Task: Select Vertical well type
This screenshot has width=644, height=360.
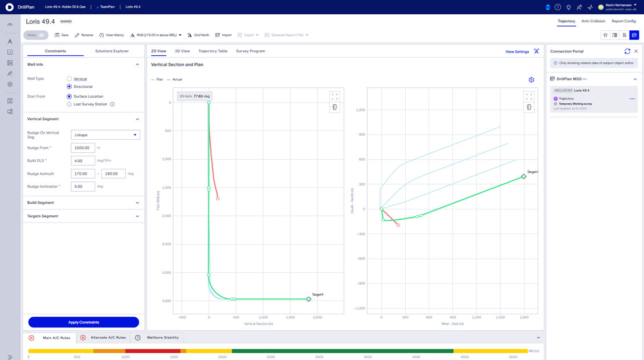Action: coord(69,79)
